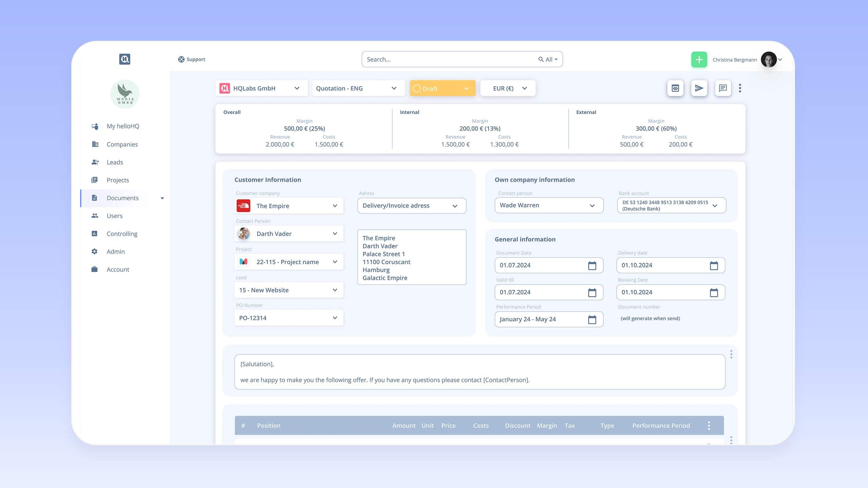Screen dimensions: 868x488
Task: Open Performance Period calendar icon
Action: click(592, 319)
